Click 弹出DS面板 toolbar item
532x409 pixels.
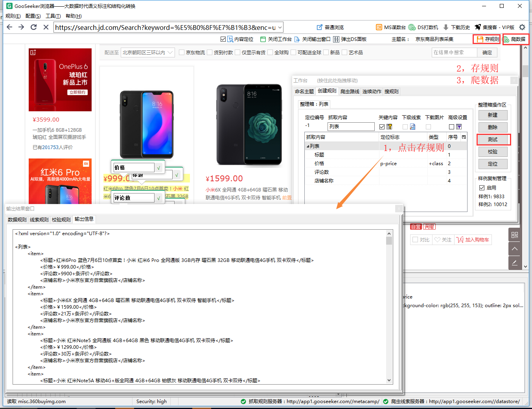pos(350,39)
